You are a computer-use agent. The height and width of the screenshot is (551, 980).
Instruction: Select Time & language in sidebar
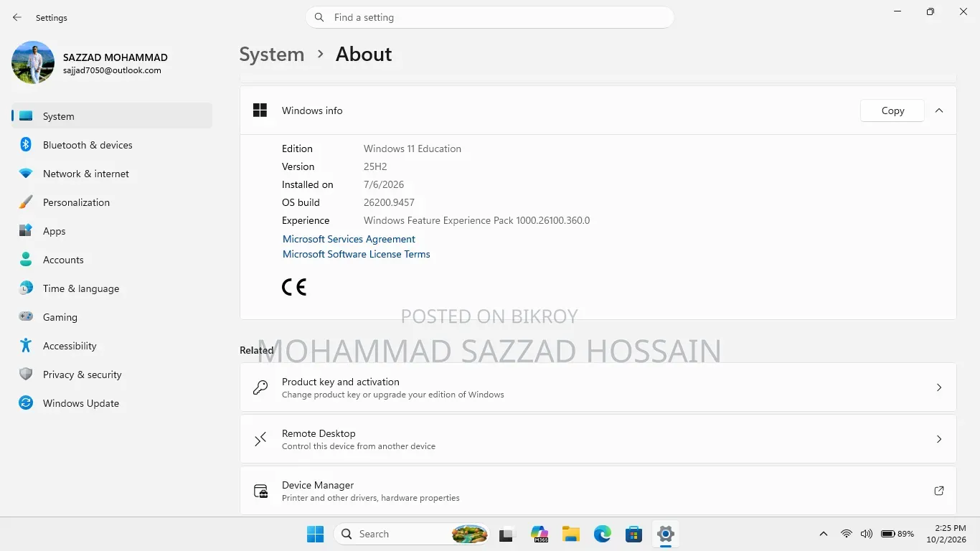(x=112, y=288)
